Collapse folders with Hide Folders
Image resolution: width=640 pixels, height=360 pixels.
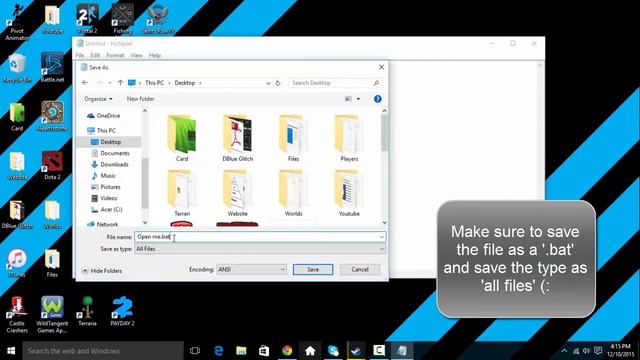point(102,271)
